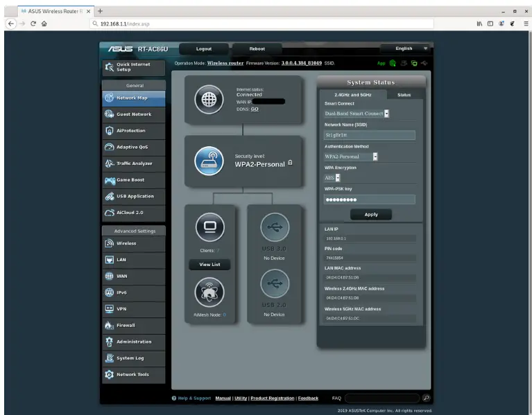Open the Product Registration link

pyautogui.click(x=273, y=398)
